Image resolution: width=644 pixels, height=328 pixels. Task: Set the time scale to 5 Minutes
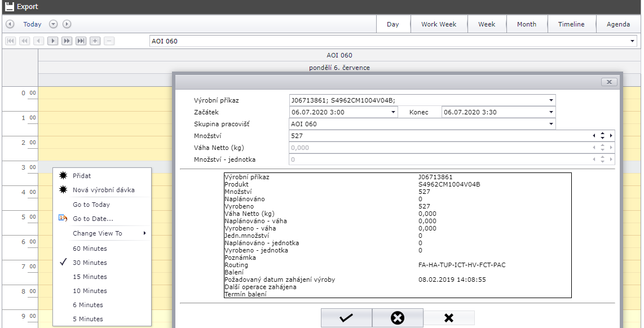[x=88, y=319]
